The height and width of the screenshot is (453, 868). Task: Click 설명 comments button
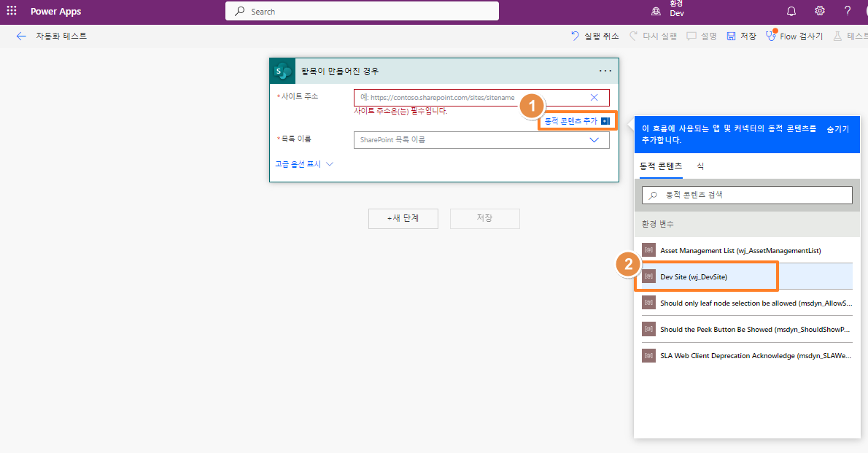(702, 36)
